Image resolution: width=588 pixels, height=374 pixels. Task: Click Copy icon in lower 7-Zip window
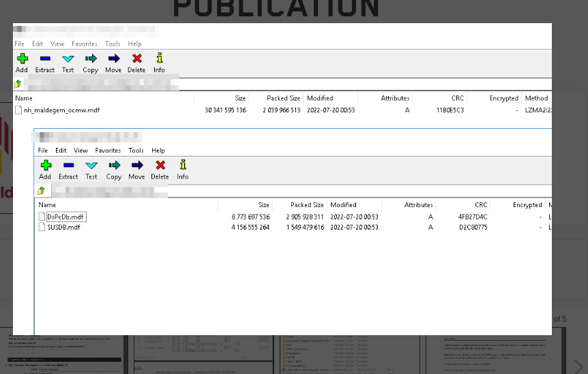point(114,165)
